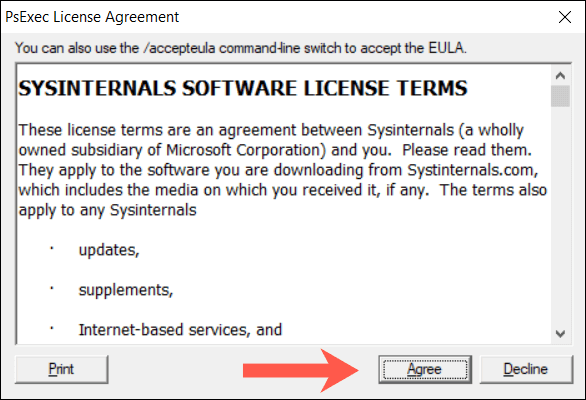Click the PsExec License Agreement title bar text
Viewport: 586px width, 400px height.
[x=92, y=17]
